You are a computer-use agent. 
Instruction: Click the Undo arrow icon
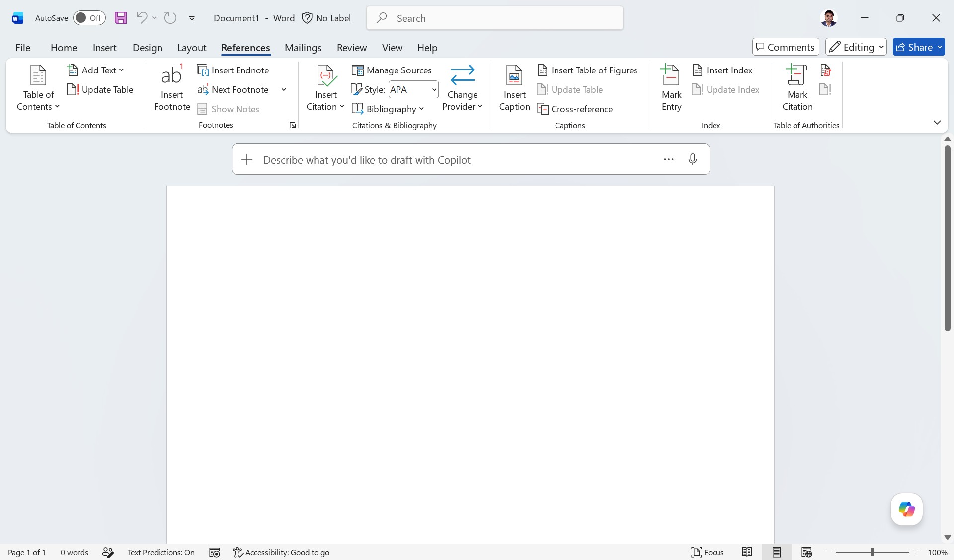tap(141, 18)
